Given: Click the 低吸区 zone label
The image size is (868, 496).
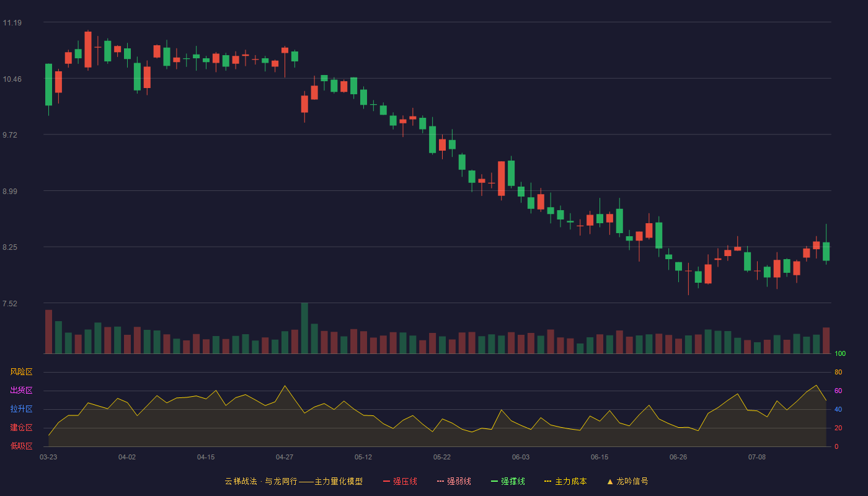Looking at the screenshot, I should click(x=21, y=446).
